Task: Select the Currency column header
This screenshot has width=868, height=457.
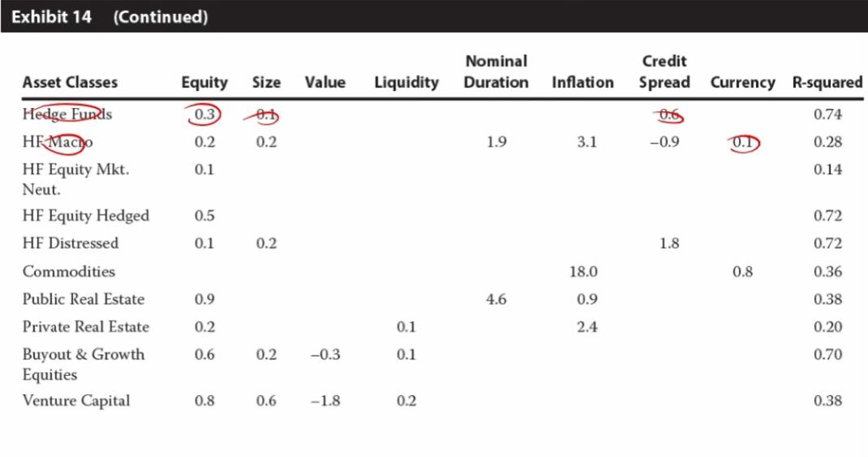Action: click(x=742, y=82)
